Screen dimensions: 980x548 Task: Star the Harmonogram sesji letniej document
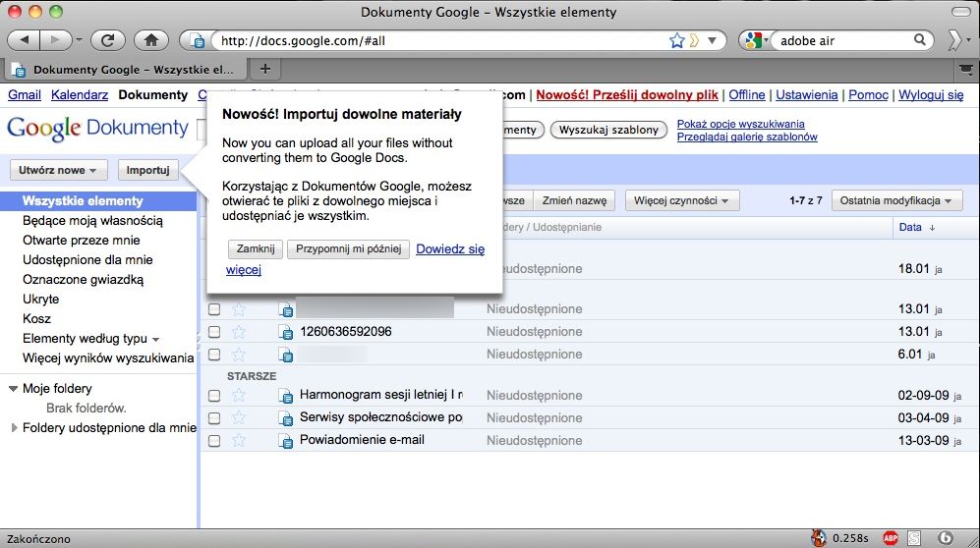(x=239, y=395)
